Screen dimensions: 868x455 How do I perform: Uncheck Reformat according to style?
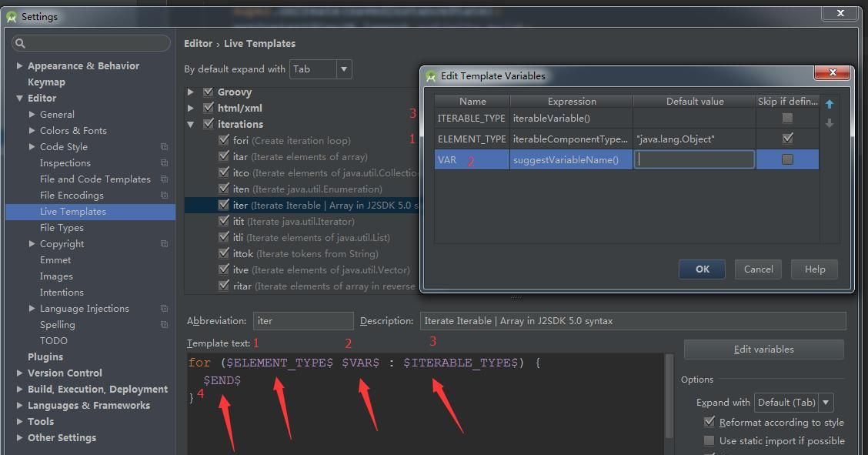709,422
